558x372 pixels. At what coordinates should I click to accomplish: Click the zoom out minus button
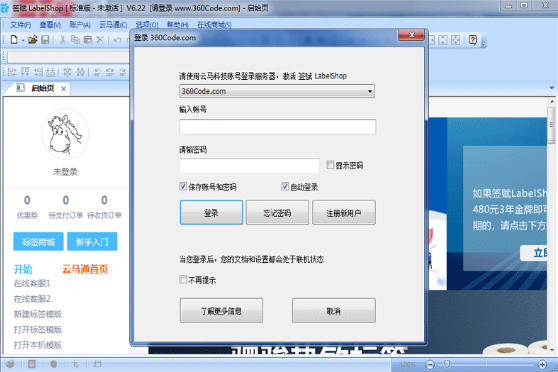(430, 364)
